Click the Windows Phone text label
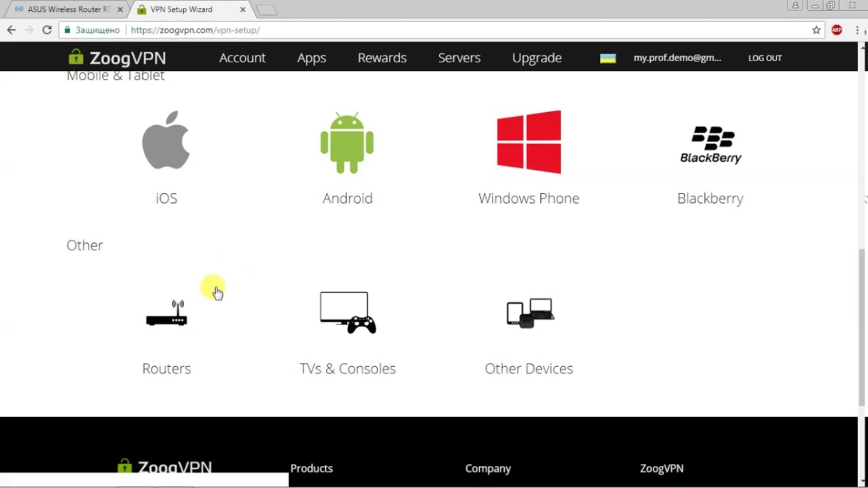 pyautogui.click(x=529, y=198)
